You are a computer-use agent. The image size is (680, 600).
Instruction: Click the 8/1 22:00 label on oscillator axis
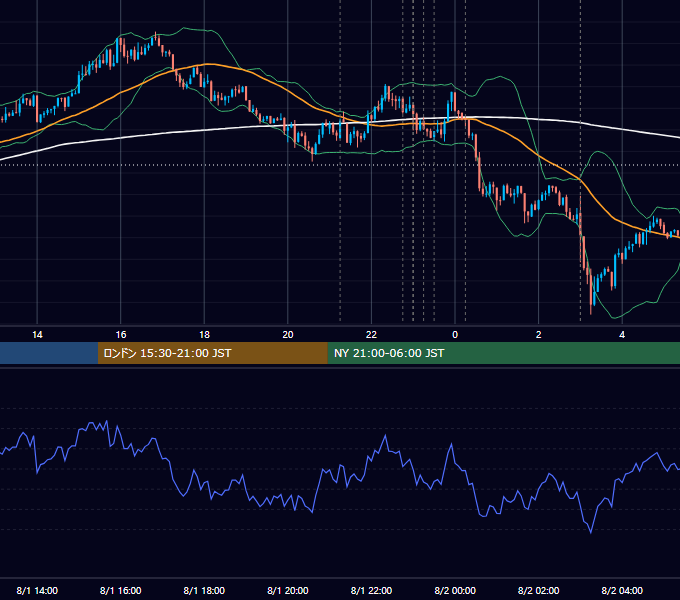click(x=371, y=590)
